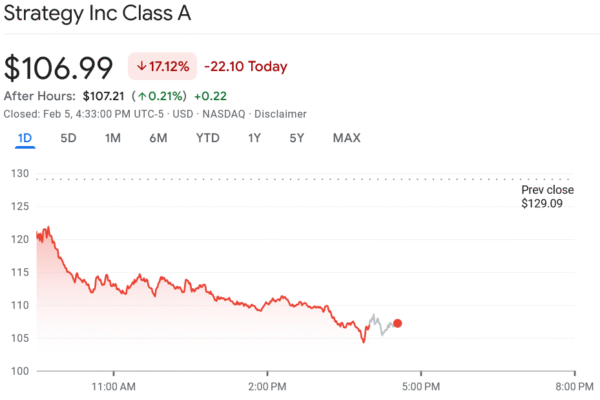Show the 6M price history

click(158, 138)
